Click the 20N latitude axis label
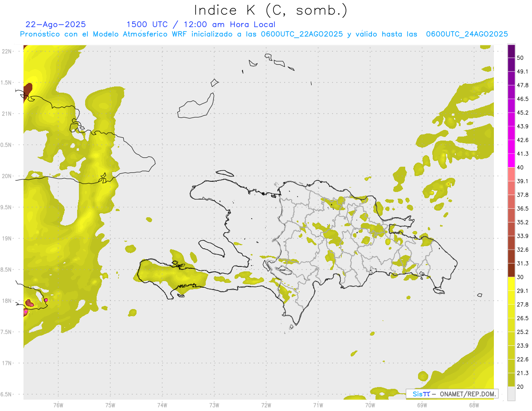The height and width of the screenshot is (411, 532). point(8,176)
